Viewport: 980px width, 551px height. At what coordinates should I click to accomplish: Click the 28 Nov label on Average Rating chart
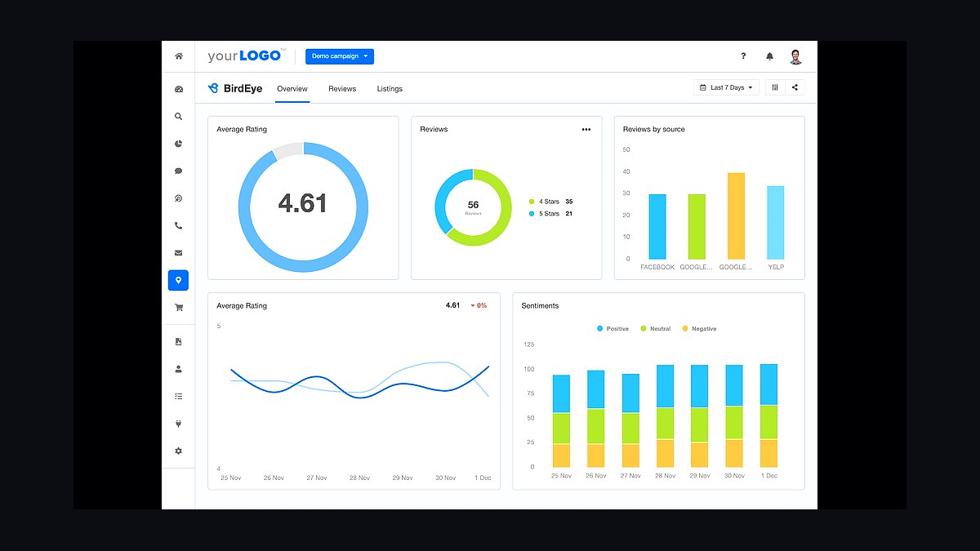point(359,478)
